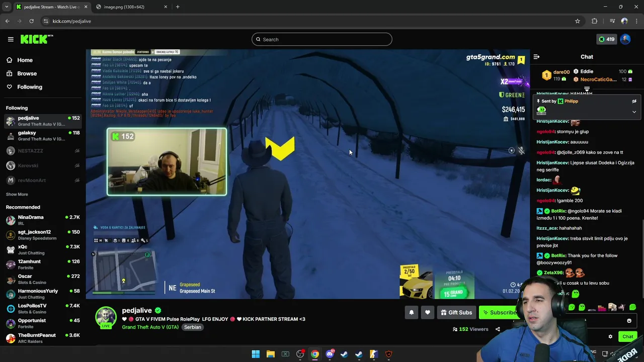This screenshot has width=644, height=362.
Task: Toggle follow heart button
Action: (x=427, y=313)
